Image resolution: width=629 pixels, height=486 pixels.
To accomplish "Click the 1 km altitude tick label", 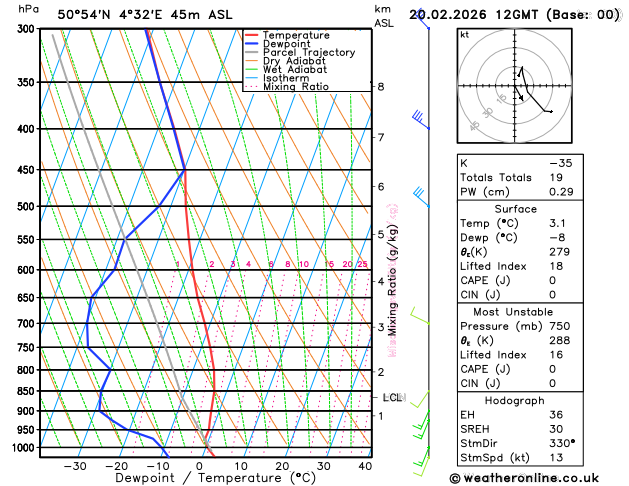I will (x=381, y=416).
